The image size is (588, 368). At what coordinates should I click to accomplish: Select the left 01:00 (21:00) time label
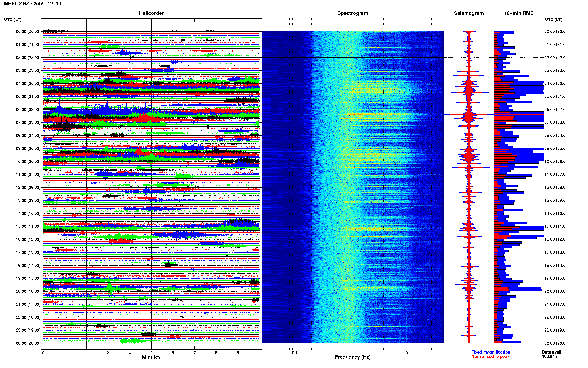coord(28,44)
